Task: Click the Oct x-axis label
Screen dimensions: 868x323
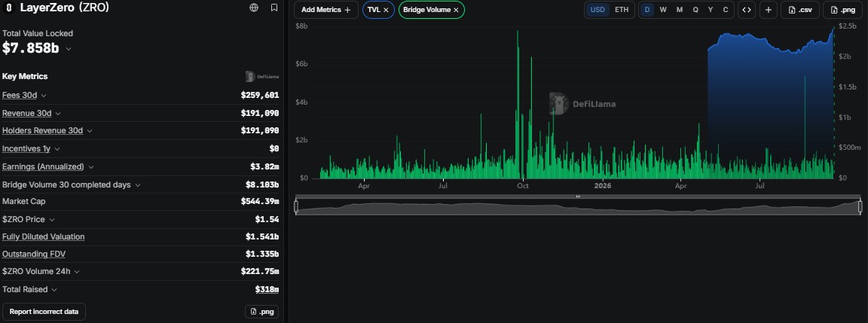Action: point(523,186)
